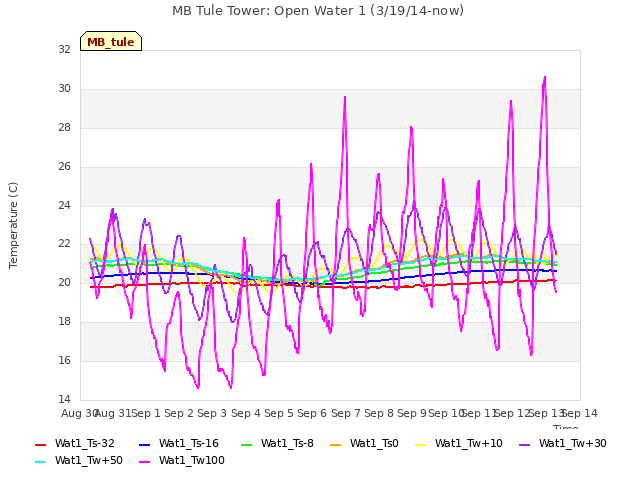This screenshot has height=480, width=640.
Task: Click the Sep 5 date tick label
Action: 279,413
